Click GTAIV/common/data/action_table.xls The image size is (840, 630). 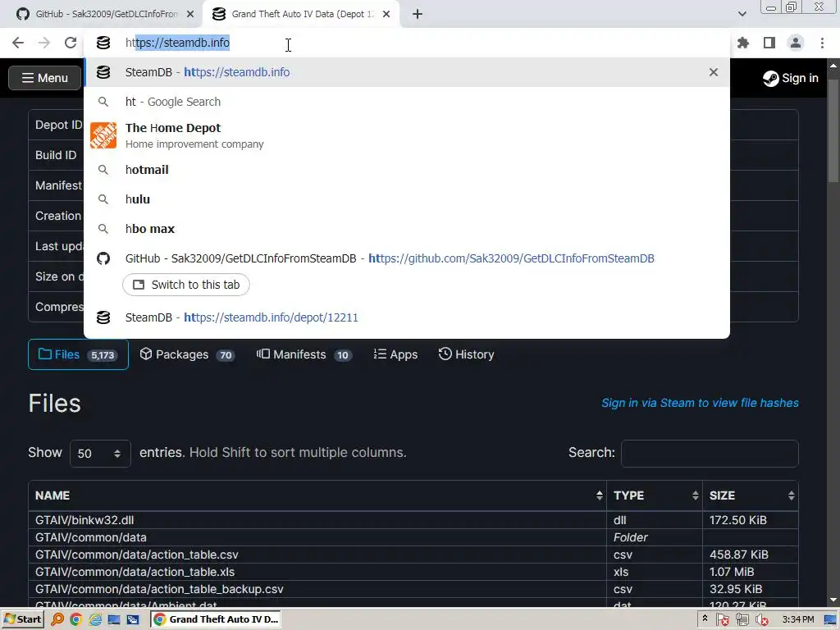point(135,572)
